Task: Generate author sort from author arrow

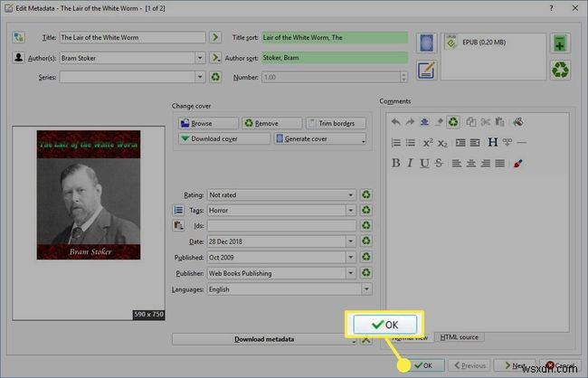Action: point(215,57)
